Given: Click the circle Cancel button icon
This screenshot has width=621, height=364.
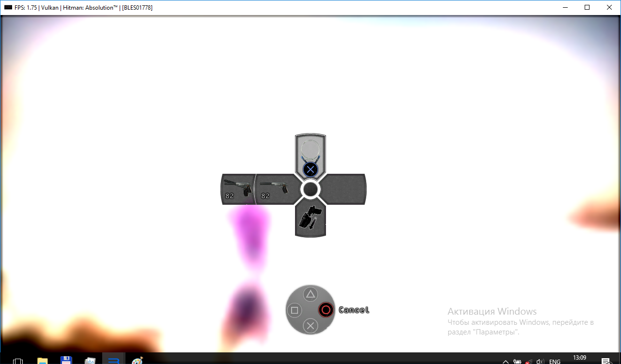Looking at the screenshot, I should [326, 310].
